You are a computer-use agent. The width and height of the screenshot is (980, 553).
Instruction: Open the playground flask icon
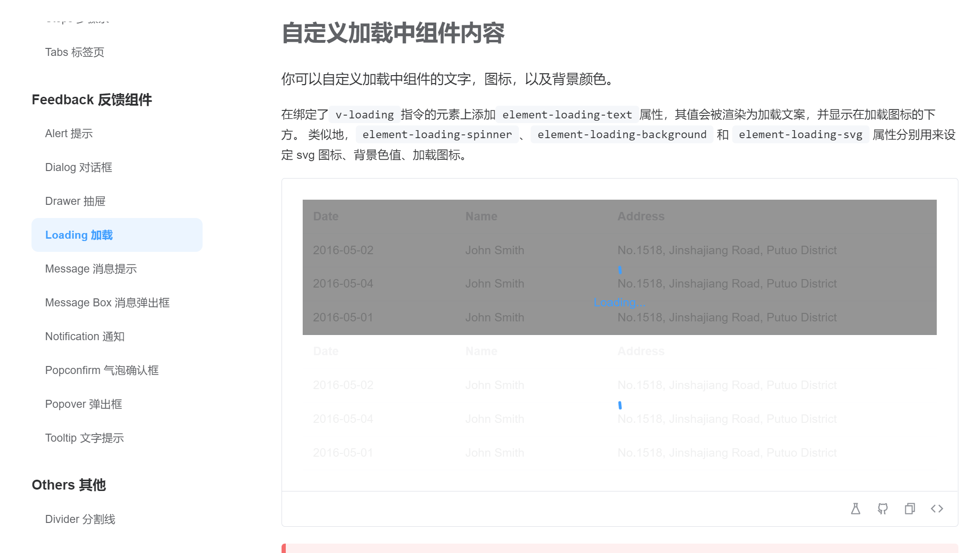(x=855, y=508)
